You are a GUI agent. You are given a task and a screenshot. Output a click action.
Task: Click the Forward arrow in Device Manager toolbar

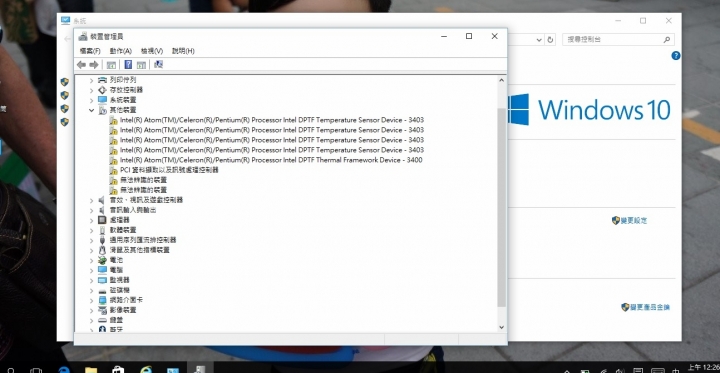click(94, 65)
